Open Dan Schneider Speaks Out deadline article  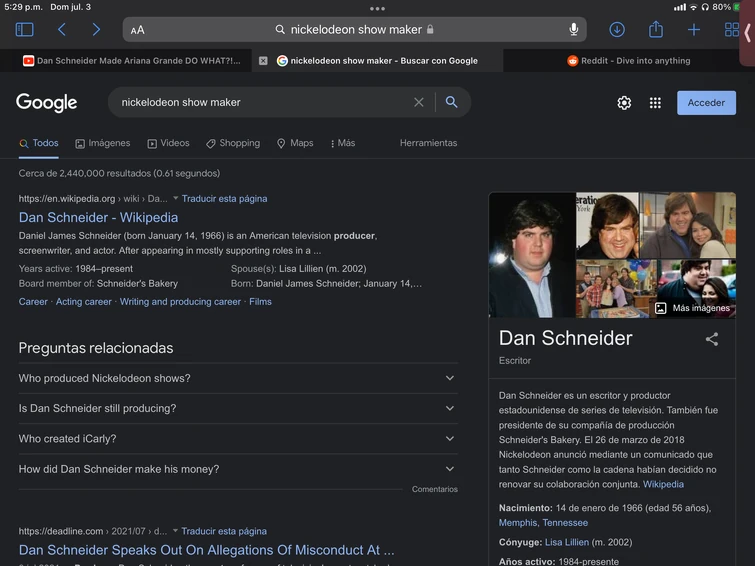[x=207, y=550]
